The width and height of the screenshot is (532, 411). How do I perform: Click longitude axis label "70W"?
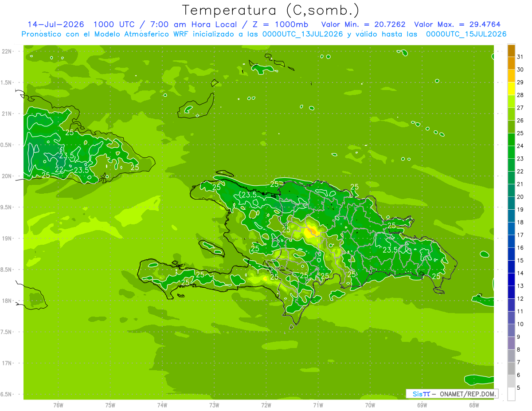pos(370,405)
